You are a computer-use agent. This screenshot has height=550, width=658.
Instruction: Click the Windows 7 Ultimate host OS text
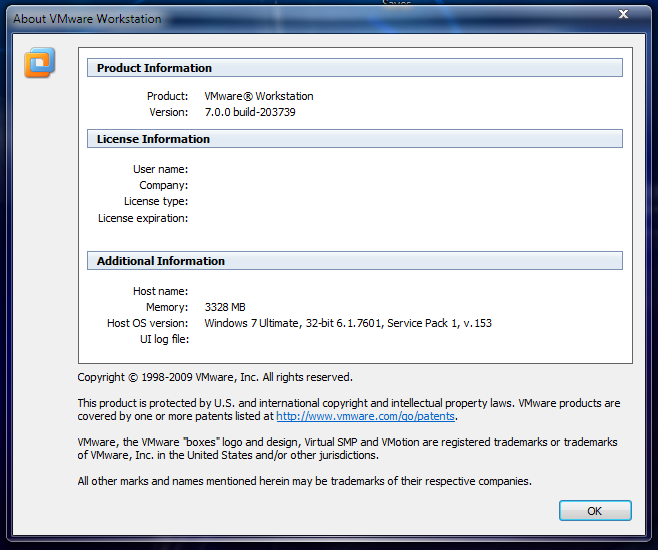(x=348, y=323)
